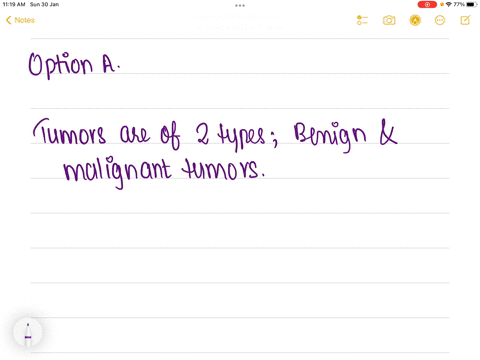Tap the 11:19 AM clock in the status bar
Screen dimensions: 480x360
pos(14,4)
